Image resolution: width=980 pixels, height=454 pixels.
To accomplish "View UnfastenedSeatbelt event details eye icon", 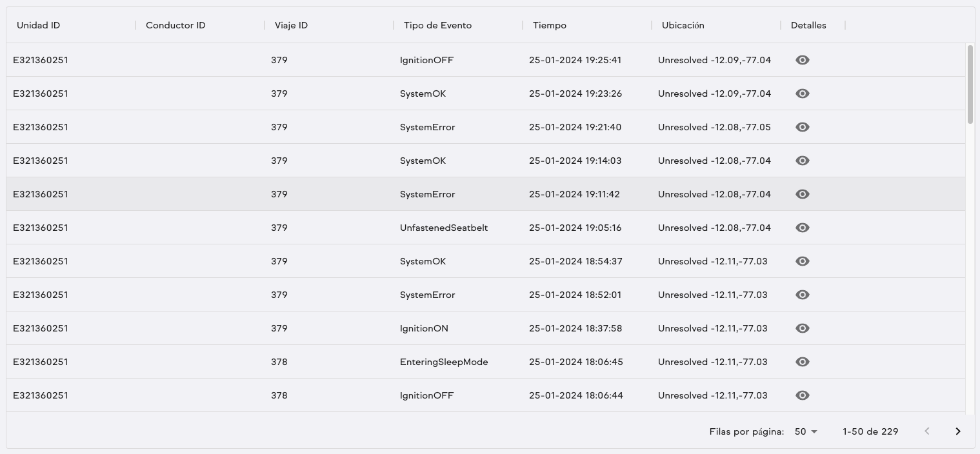I will pyautogui.click(x=802, y=228).
